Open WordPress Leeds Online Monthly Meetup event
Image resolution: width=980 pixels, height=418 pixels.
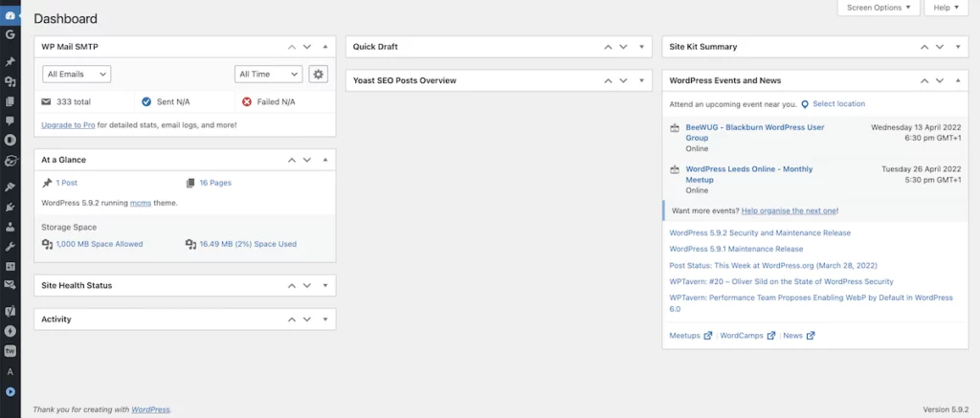[x=749, y=174]
